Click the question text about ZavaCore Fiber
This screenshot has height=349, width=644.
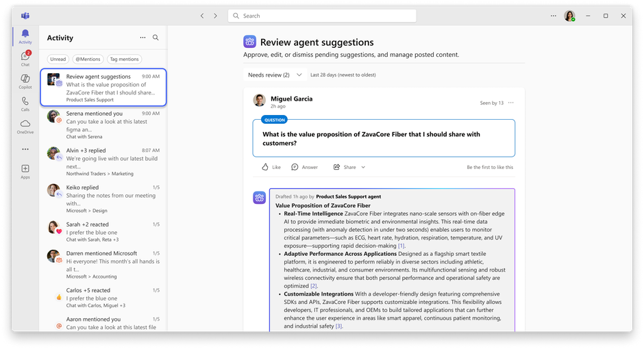click(371, 139)
